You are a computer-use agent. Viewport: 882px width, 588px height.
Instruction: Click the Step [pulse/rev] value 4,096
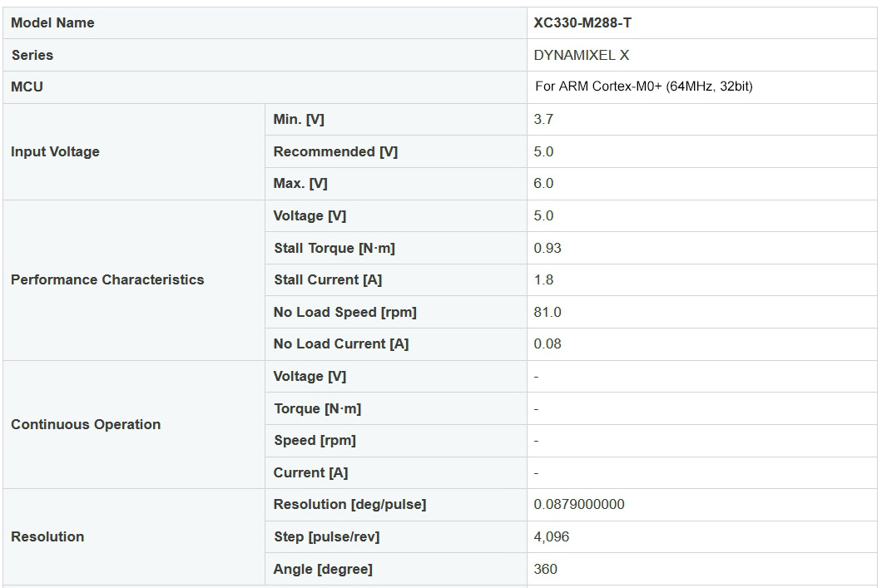click(x=552, y=536)
